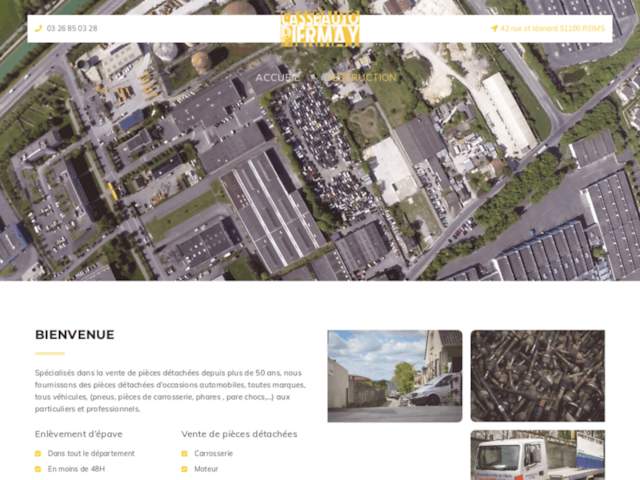Click check icon next to Moteur
Viewport: 640px width, 480px height.
point(185,468)
